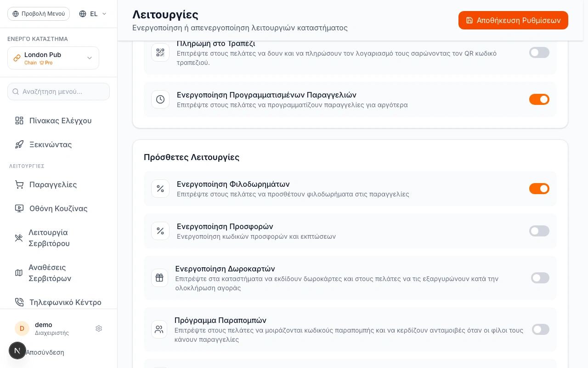Go to Τηλεφωνικό Κέντρο menu item
The width and height of the screenshot is (588, 368).
coord(59,302)
